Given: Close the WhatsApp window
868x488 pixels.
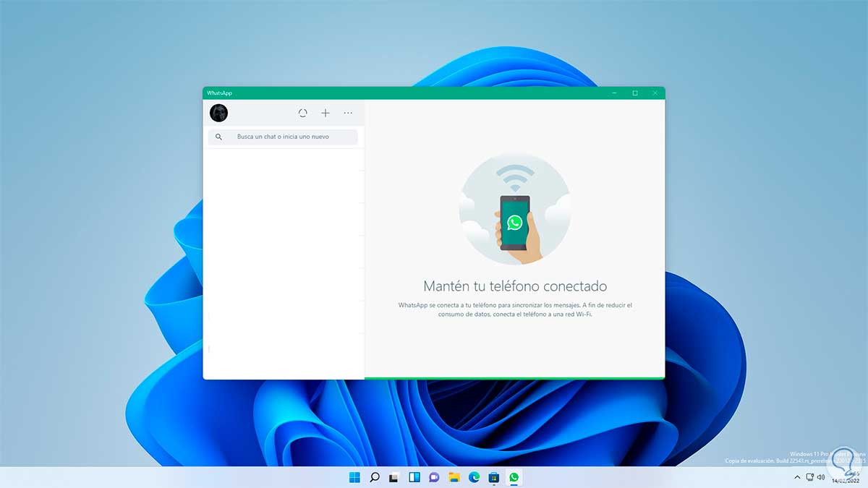Looking at the screenshot, I should tap(655, 93).
